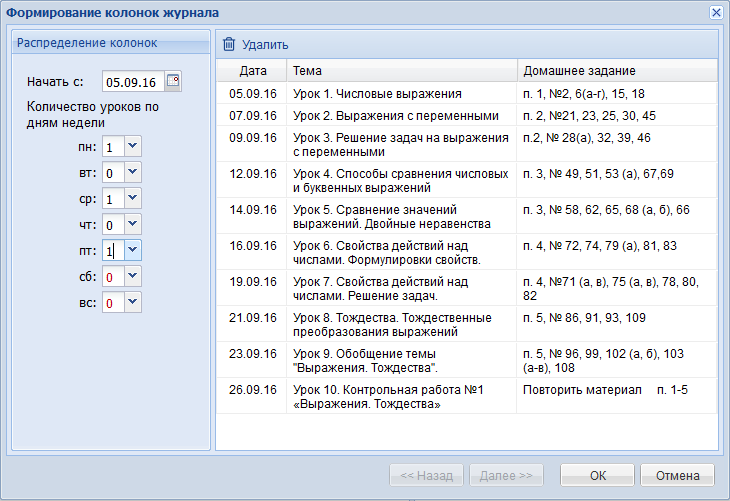The image size is (730, 501).
Task: Close the journal columns dialog
Action: [715, 12]
